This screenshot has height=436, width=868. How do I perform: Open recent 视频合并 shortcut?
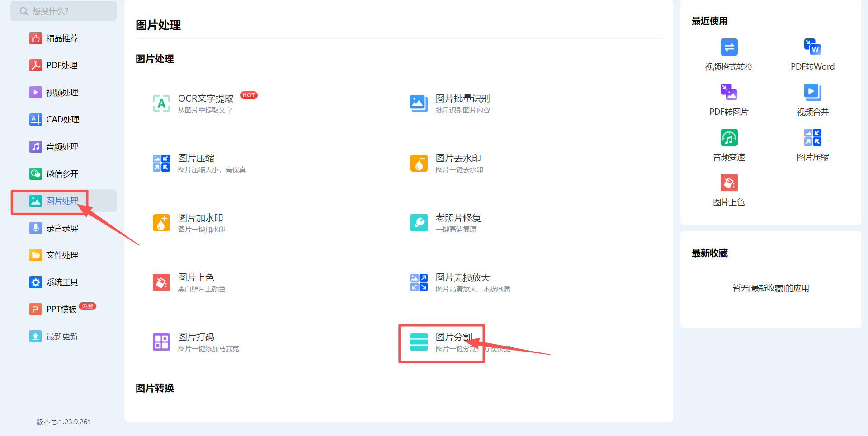click(x=812, y=100)
